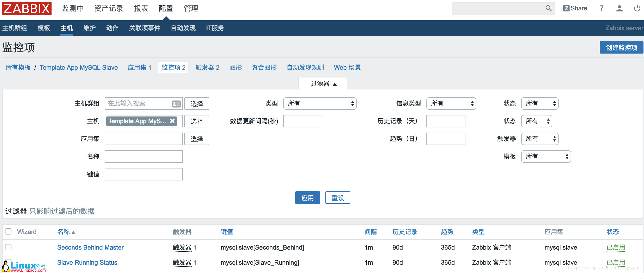Open Template App MySQL Slave link

coord(79,68)
